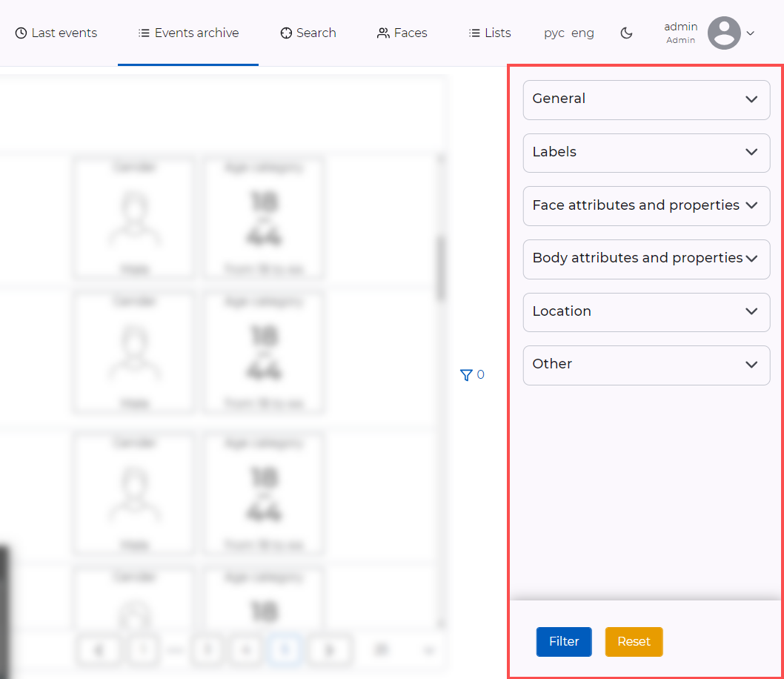This screenshot has width=784, height=679.
Task: Open the Search tab
Action: [x=308, y=33]
